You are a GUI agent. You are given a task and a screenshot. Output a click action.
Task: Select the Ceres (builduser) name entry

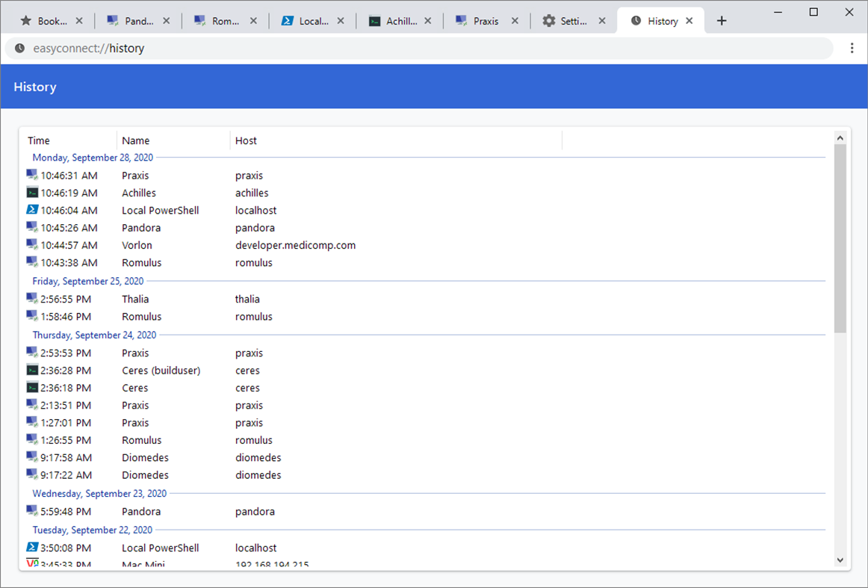tap(161, 371)
